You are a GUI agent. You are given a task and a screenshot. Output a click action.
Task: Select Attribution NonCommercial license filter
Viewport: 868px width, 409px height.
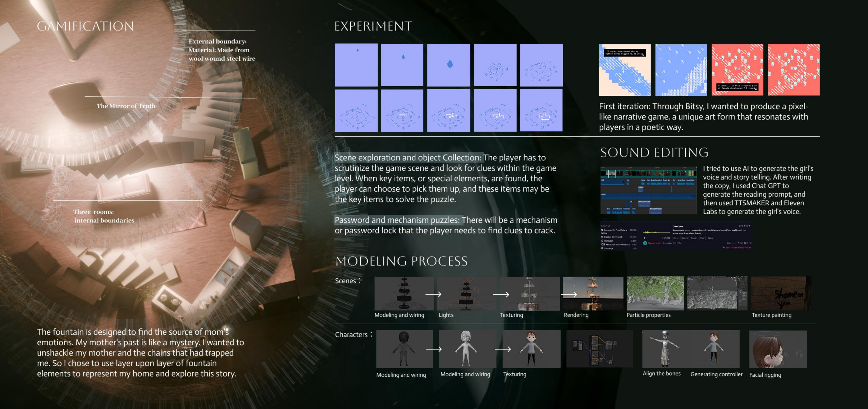click(x=618, y=245)
